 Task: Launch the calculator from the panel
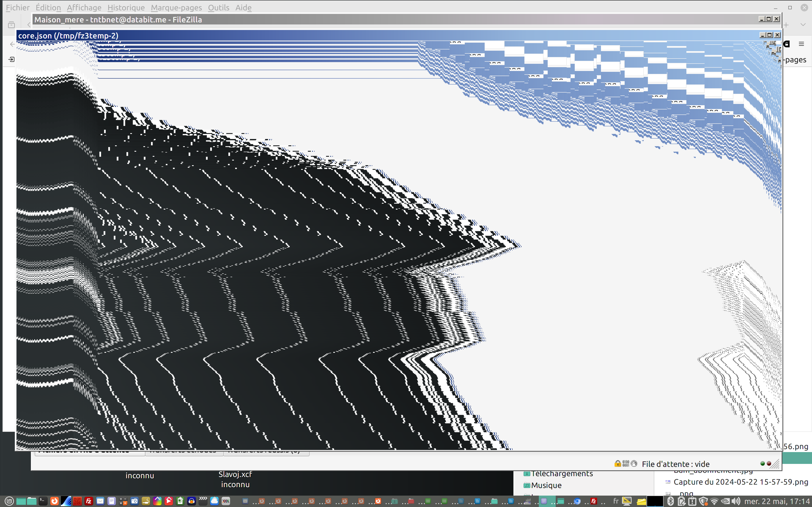pyautogui.click(x=123, y=501)
